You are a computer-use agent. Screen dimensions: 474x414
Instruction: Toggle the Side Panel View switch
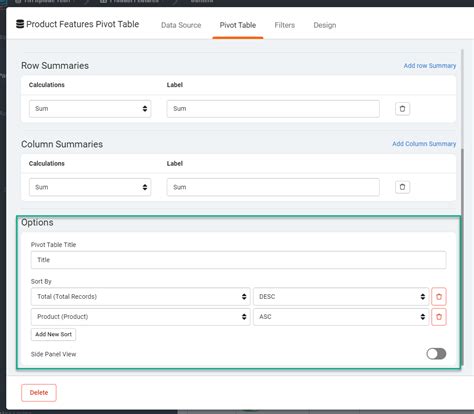click(x=436, y=354)
